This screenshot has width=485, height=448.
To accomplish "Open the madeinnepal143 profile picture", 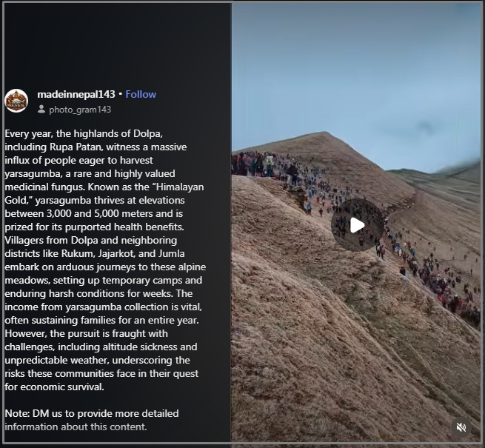I will [16, 101].
